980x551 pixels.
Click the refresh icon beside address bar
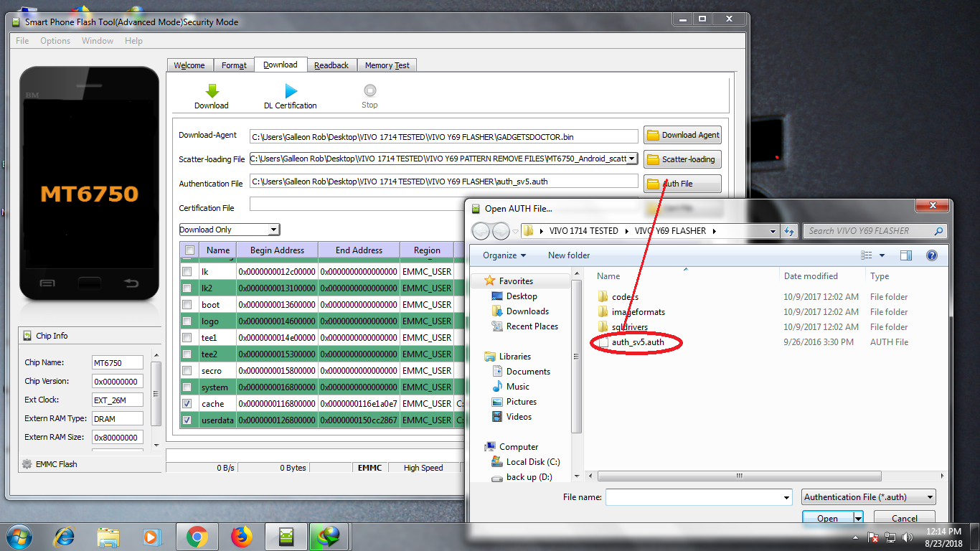(789, 231)
